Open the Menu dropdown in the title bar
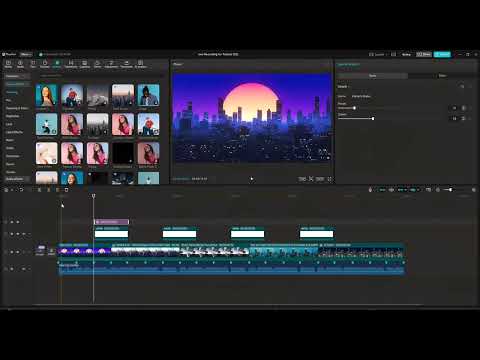 click(x=26, y=54)
